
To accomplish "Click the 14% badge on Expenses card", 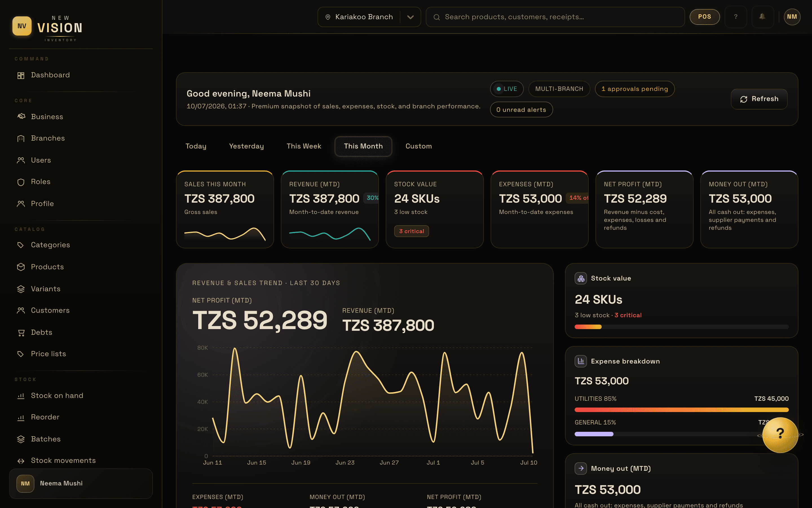I will (x=577, y=198).
